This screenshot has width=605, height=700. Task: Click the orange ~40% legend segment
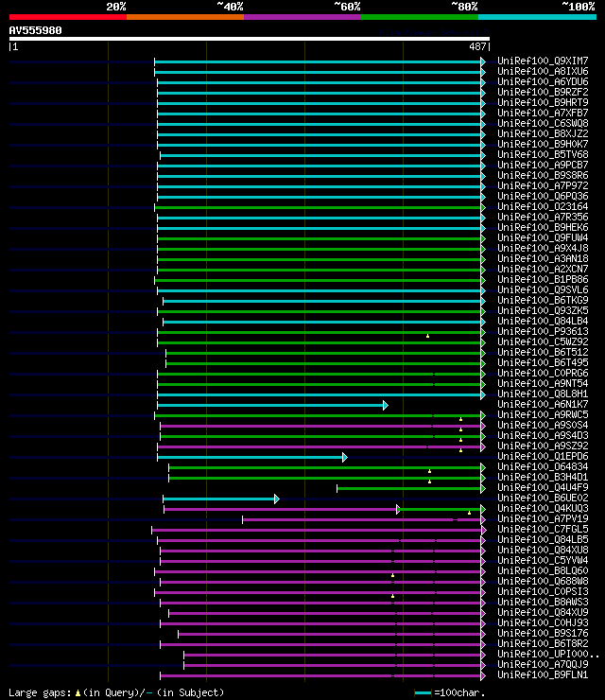pyautogui.click(x=185, y=17)
